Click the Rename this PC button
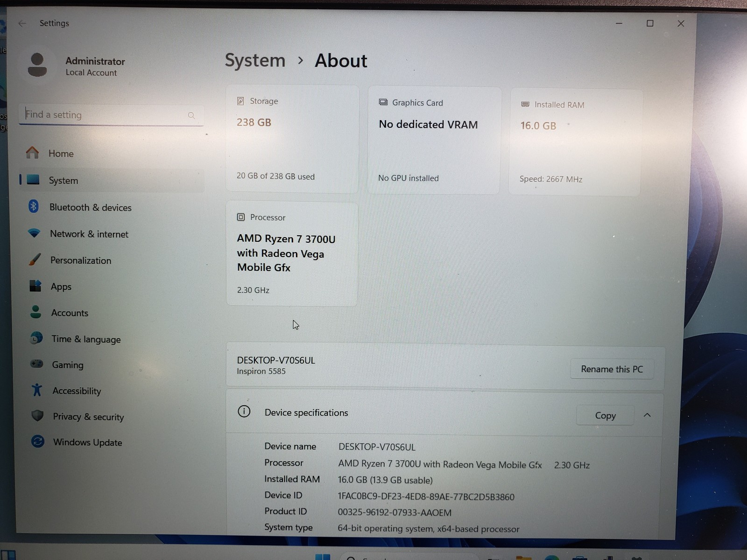Image resolution: width=747 pixels, height=560 pixels. pos(612,369)
